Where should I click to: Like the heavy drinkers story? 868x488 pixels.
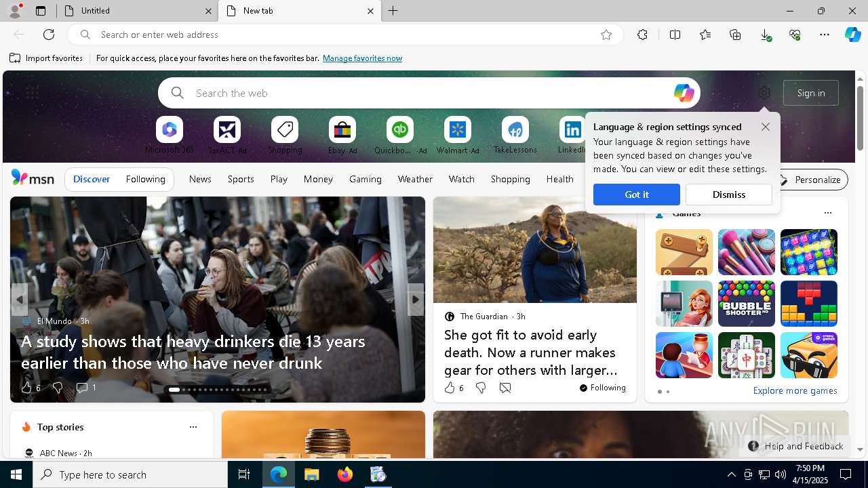(x=26, y=388)
